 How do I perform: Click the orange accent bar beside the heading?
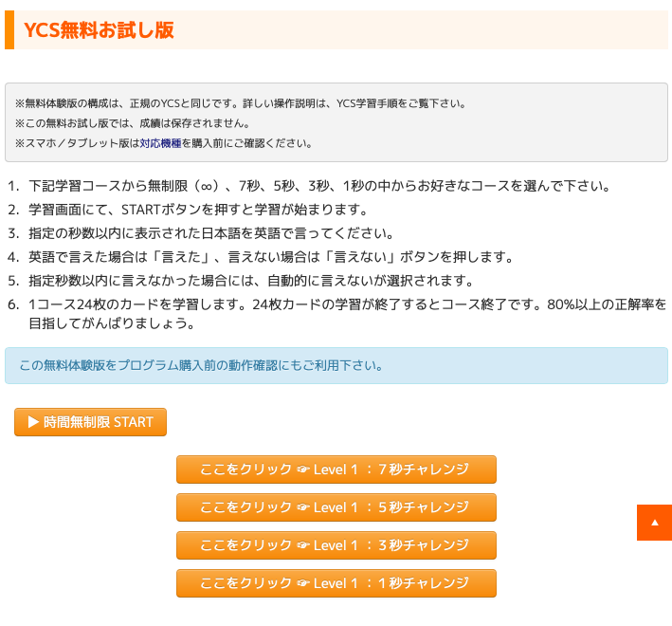click(9, 29)
